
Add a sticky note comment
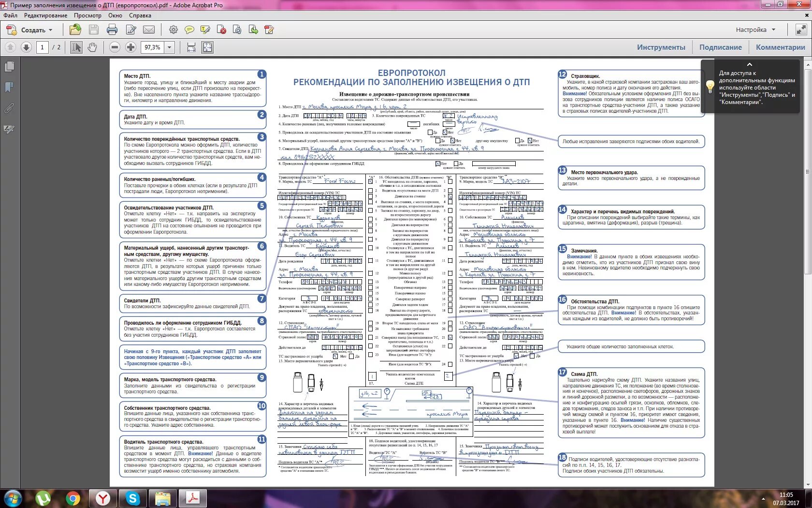tap(189, 30)
